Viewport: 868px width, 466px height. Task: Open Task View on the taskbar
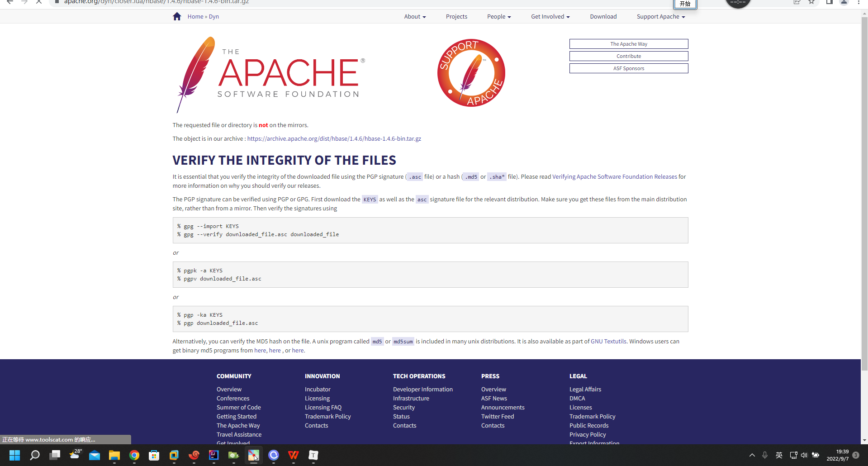click(x=55, y=455)
